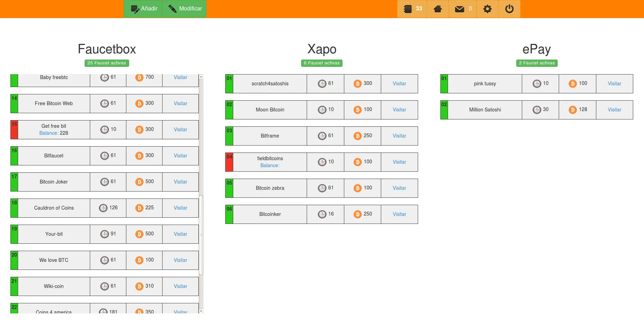The height and width of the screenshot is (327, 644).
Task: Click the power logout icon
Action: 509,9
